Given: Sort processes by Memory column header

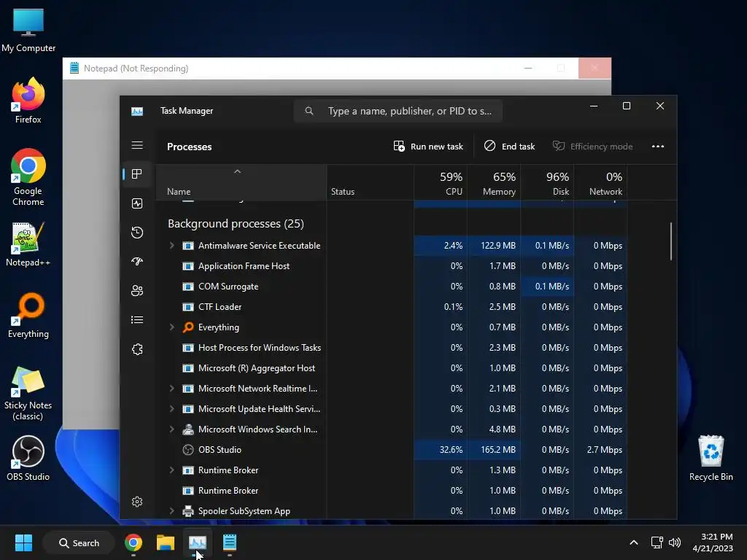Looking at the screenshot, I should [x=494, y=183].
